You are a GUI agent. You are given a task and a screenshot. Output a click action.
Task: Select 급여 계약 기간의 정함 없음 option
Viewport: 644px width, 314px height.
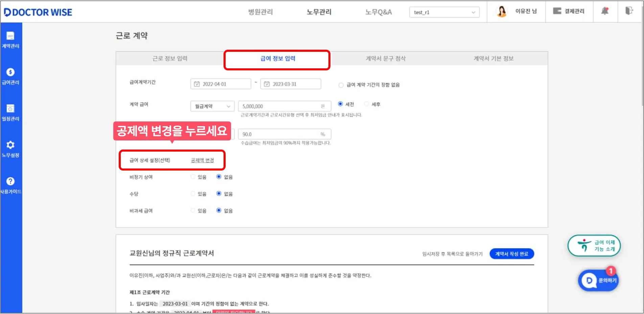[x=341, y=85]
